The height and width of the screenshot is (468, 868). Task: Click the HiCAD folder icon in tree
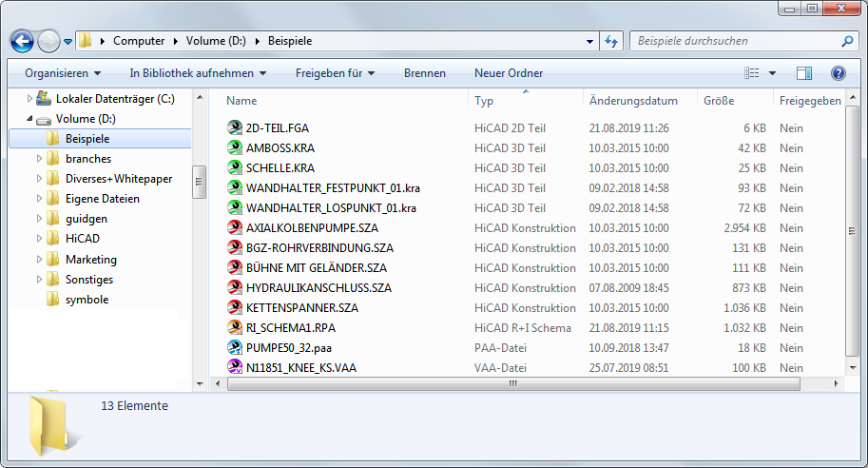(x=53, y=238)
